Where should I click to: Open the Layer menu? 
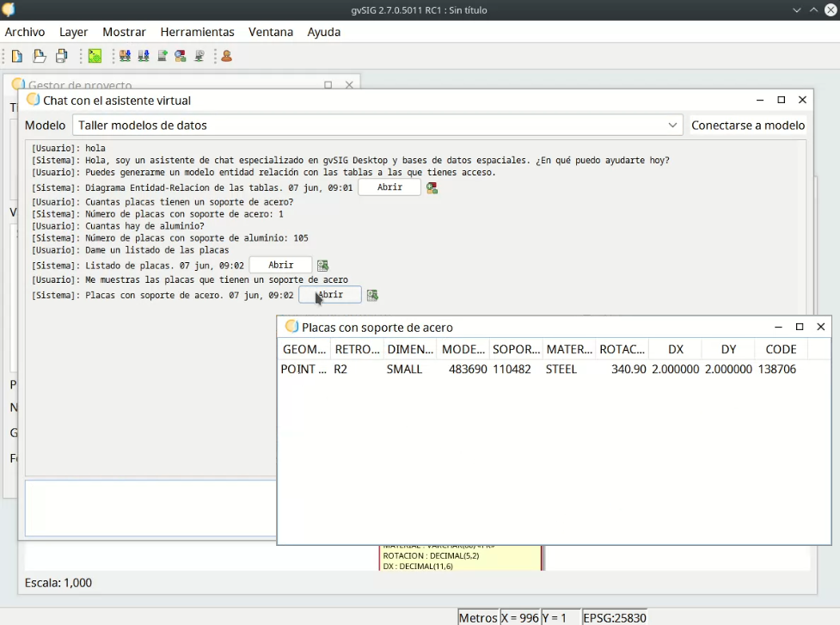pos(73,32)
